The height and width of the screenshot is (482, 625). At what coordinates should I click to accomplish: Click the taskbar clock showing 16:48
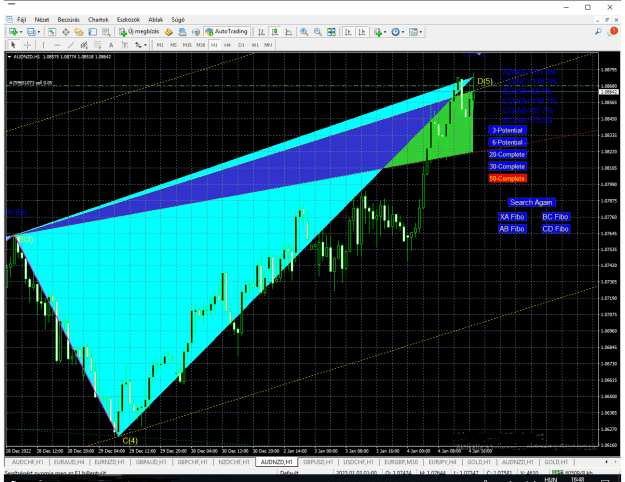click(578, 479)
